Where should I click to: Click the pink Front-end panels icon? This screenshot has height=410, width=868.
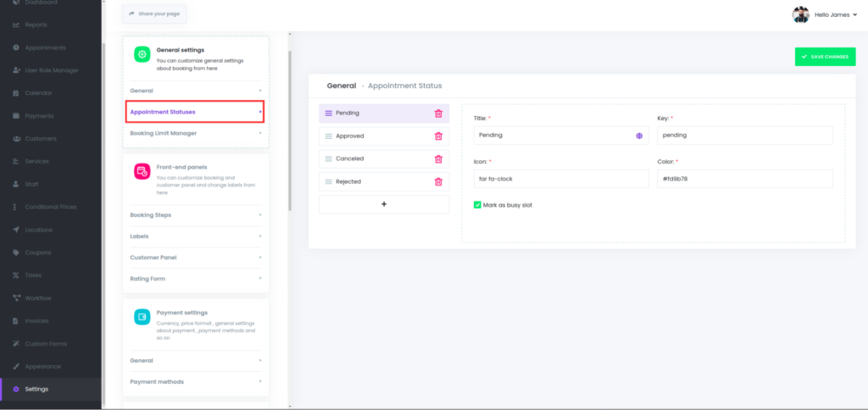pyautogui.click(x=142, y=171)
